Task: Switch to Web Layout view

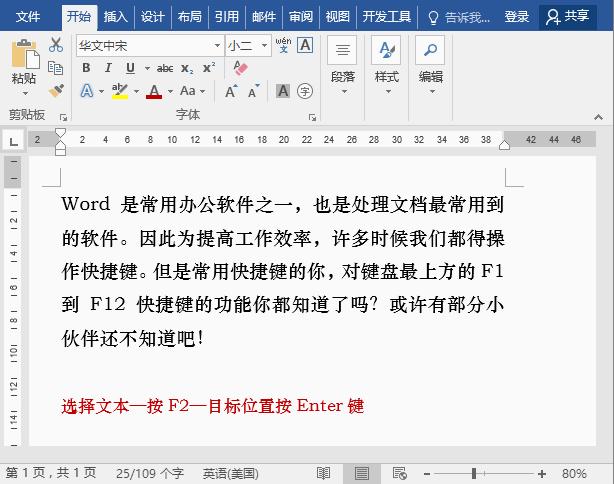Action: point(399,474)
